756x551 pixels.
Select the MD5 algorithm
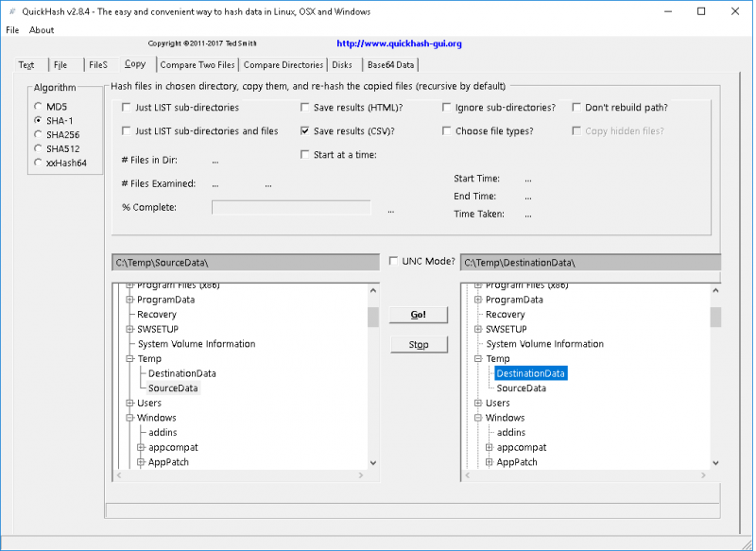pyautogui.click(x=37, y=107)
